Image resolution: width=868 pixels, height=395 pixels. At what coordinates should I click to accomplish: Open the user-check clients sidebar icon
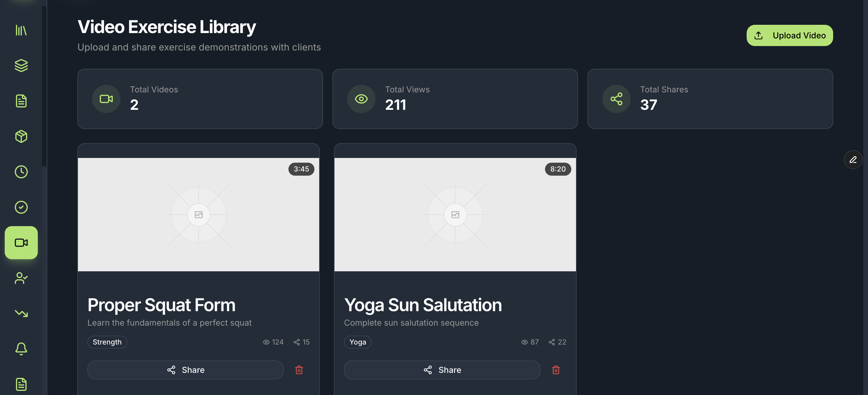[x=21, y=278]
